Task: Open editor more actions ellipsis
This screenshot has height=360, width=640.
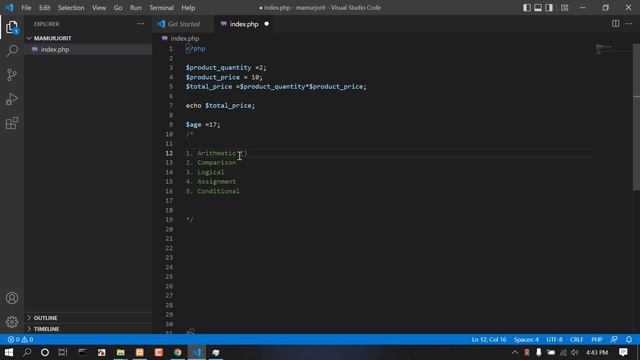Action: coord(629,24)
